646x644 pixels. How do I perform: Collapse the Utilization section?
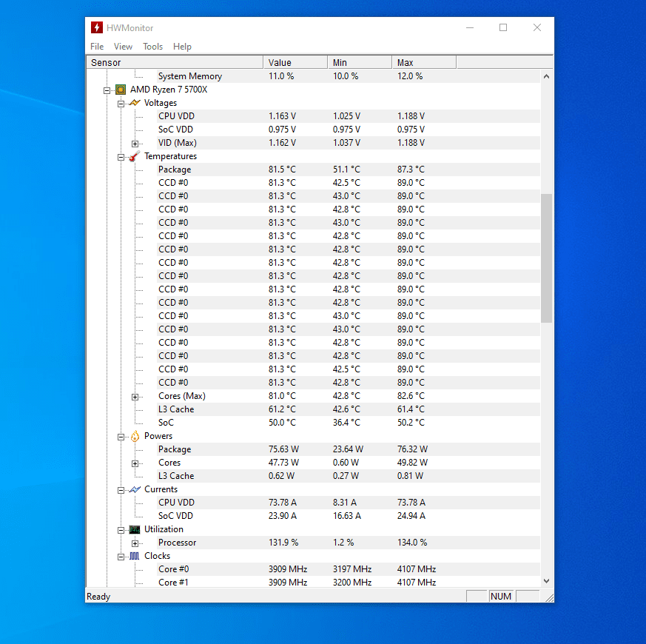point(121,530)
